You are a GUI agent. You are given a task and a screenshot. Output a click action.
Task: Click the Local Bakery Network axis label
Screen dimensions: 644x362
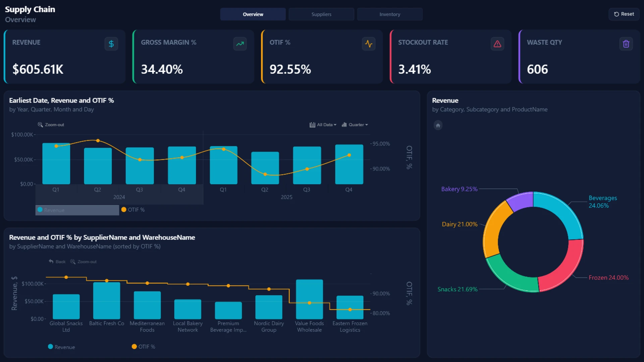(187, 326)
